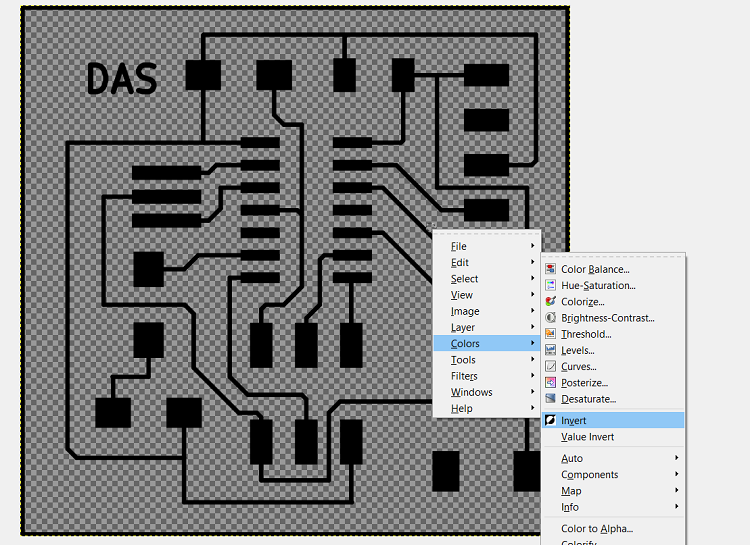This screenshot has width=750, height=545.
Task: Choose Brightness-Contrast... menu entry
Action: (x=614, y=318)
